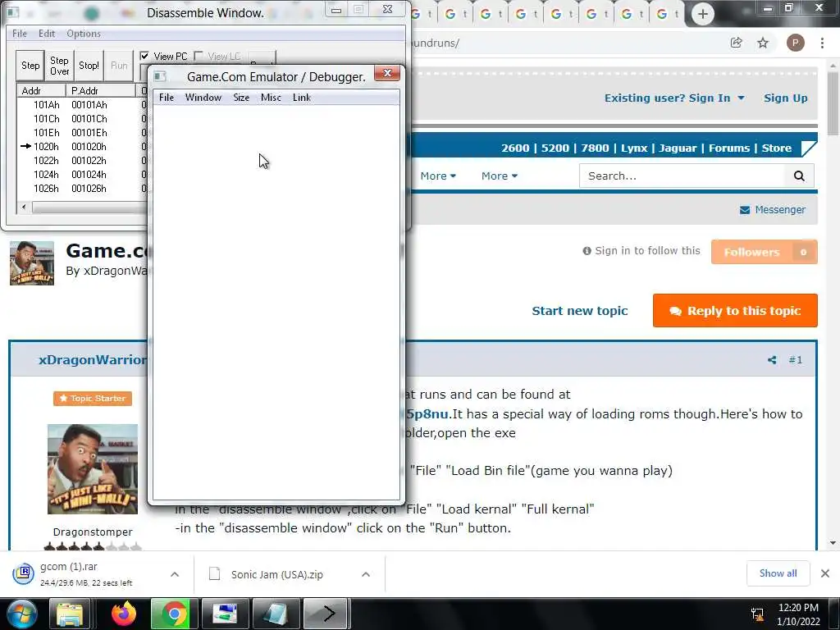The height and width of the screenshot is (630, 840).
Task: Expand Existing user? Sign In dropdown
Action: click(674, 98)
